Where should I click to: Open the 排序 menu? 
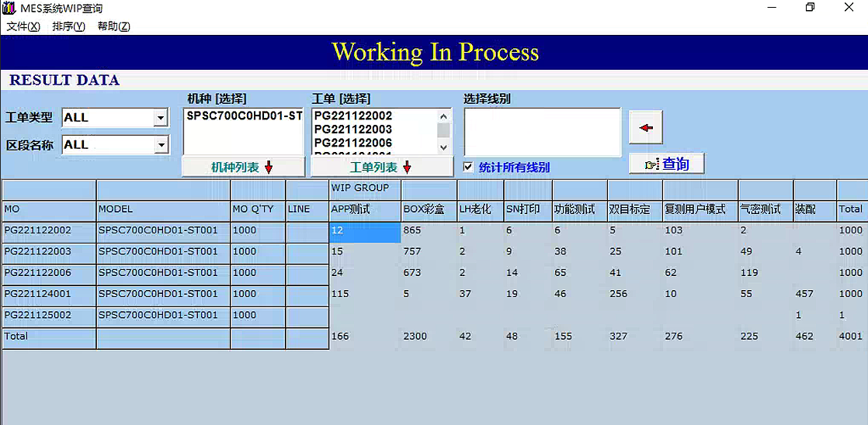pyautogui.click(x=68, y=26)
